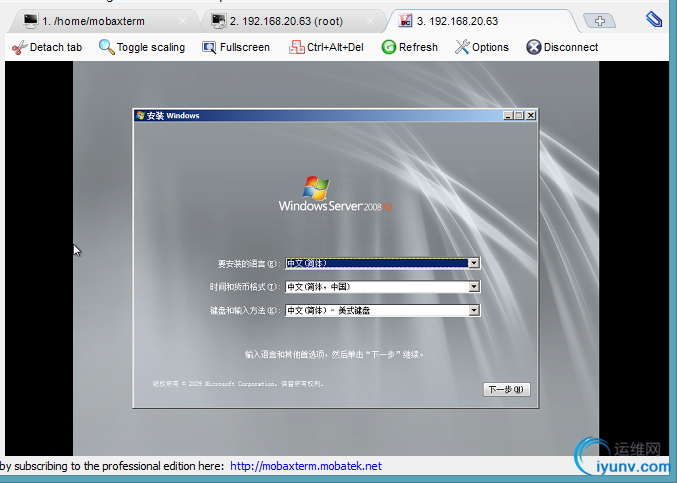Close the 192.168.20.63 (root) tab

pyautogui.click(x=370, y=21)
